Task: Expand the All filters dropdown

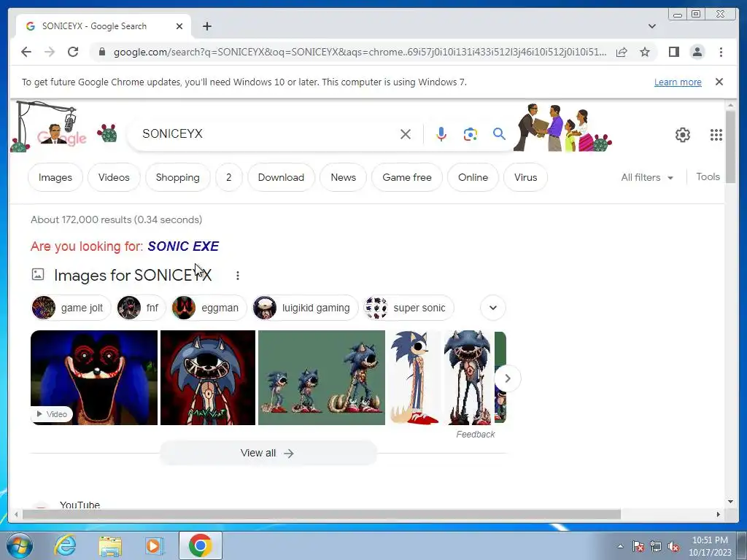Action: [x=647, y=177]
